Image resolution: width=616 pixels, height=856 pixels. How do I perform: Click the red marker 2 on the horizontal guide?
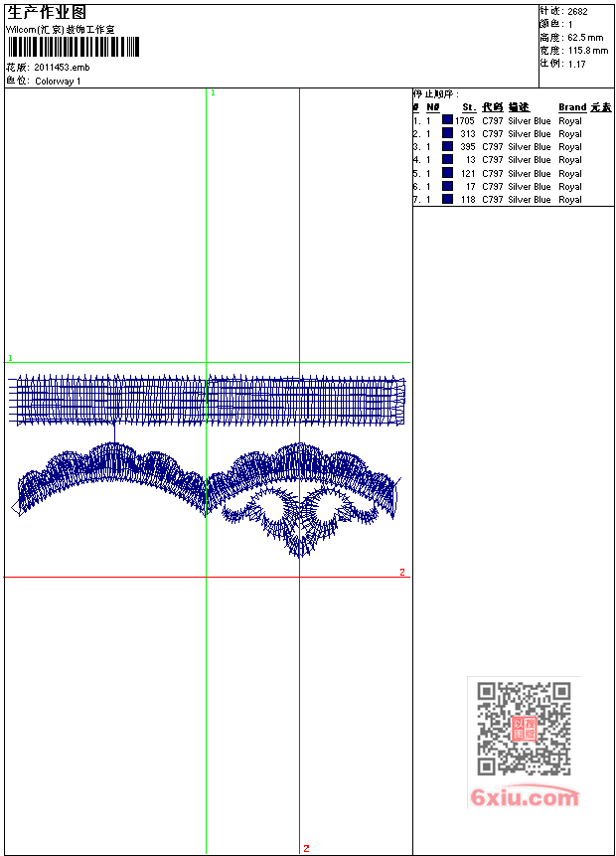click(402, 572)
